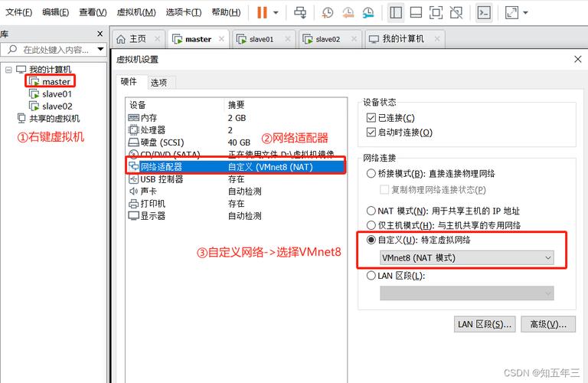588x383 pixels.
Task: Enter full screen mode icon
Action: point(436,12)
